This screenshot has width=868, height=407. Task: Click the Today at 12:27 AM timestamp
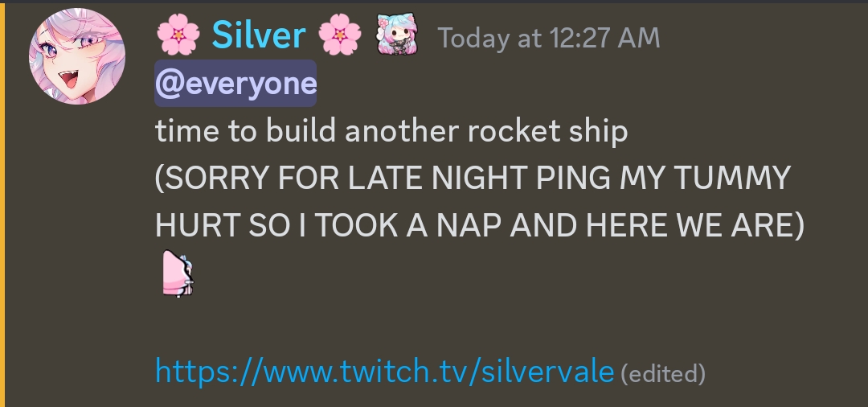(549, 39)
